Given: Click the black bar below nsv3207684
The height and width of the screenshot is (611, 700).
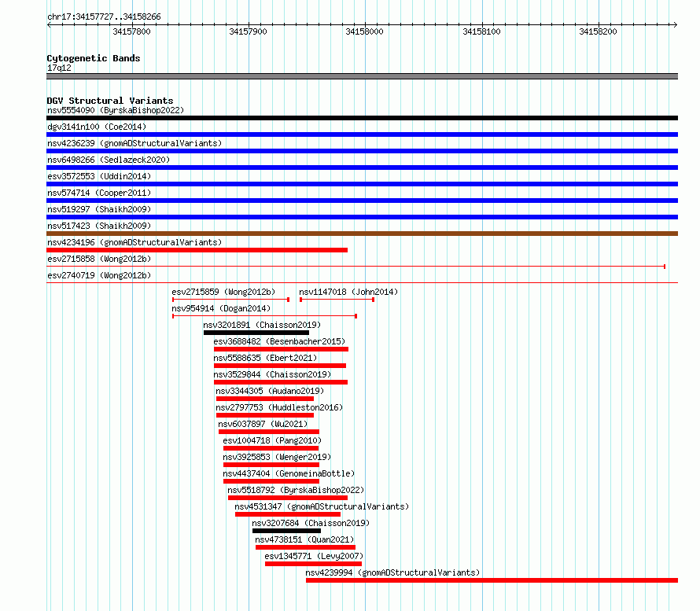Looking at the screenshot, I should click(286, 531).
